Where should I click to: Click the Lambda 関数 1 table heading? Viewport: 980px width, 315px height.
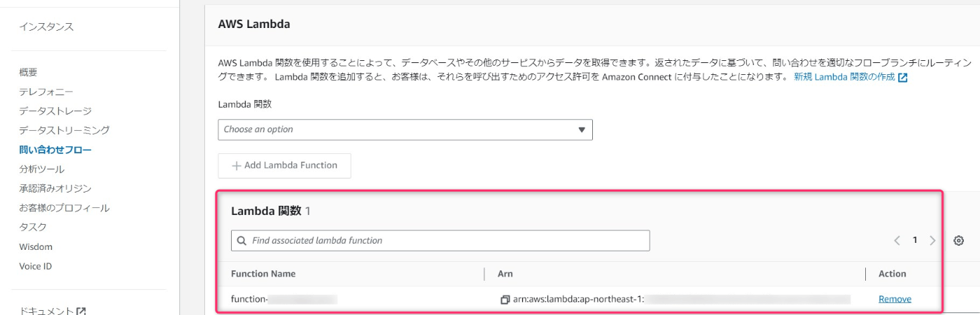click(x=271, y=210)
